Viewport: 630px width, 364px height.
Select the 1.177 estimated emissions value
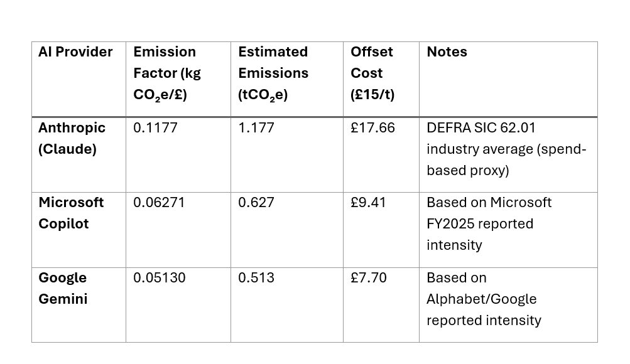click(256, 127)
